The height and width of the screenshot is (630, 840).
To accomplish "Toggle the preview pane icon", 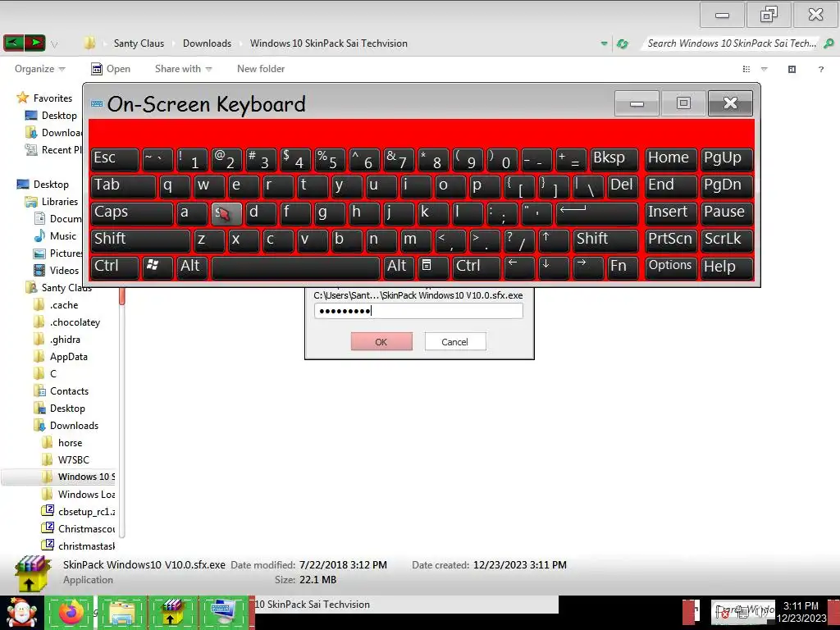I will coord(792,69).
